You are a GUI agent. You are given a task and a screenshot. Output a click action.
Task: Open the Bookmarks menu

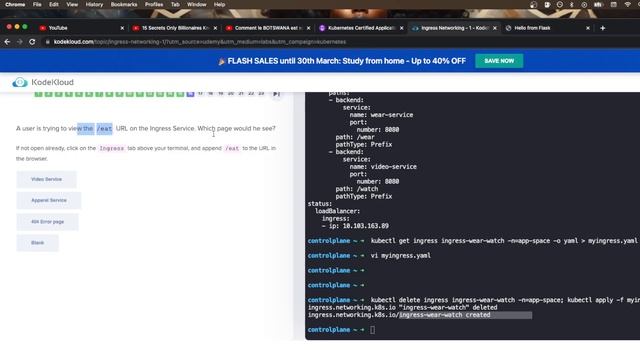coord(124,4)
